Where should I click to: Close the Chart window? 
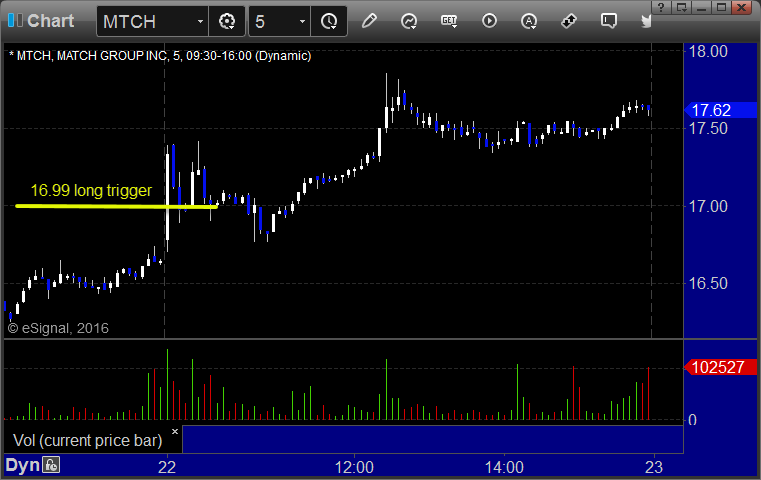click(x=742, y=7)
